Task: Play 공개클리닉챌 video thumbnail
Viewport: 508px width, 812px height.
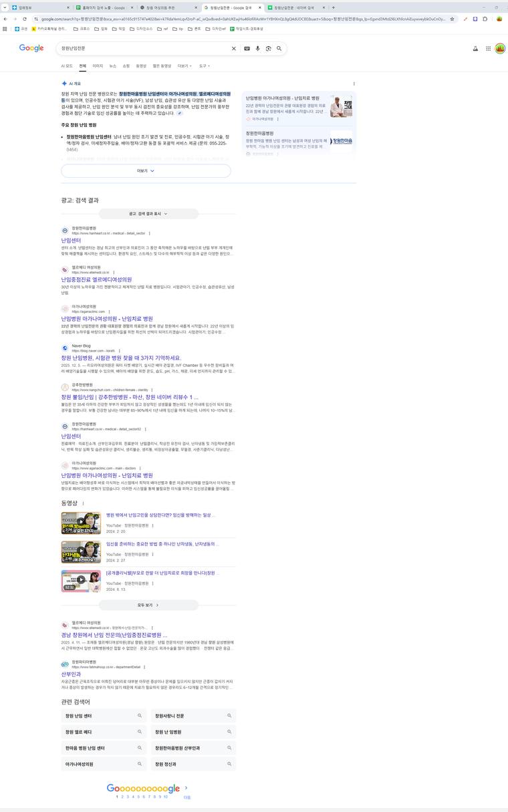Action: point(81,581)
